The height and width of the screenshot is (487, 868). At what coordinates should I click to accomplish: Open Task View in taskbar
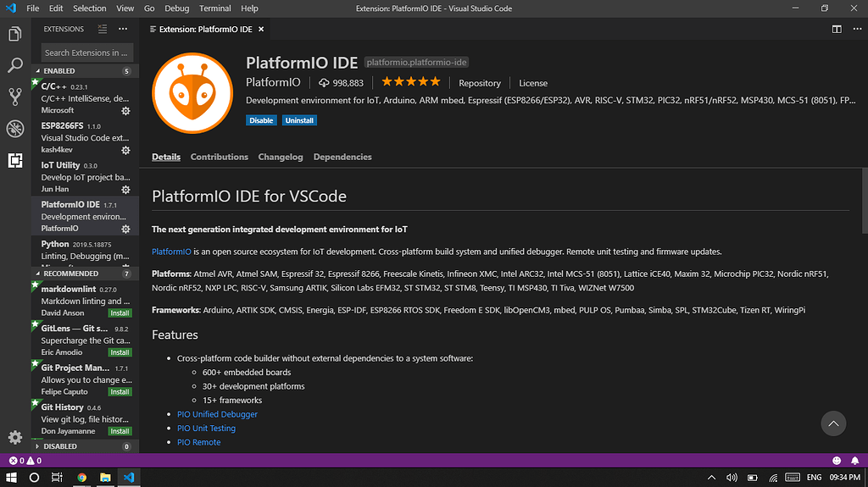(x=57, y=477)
